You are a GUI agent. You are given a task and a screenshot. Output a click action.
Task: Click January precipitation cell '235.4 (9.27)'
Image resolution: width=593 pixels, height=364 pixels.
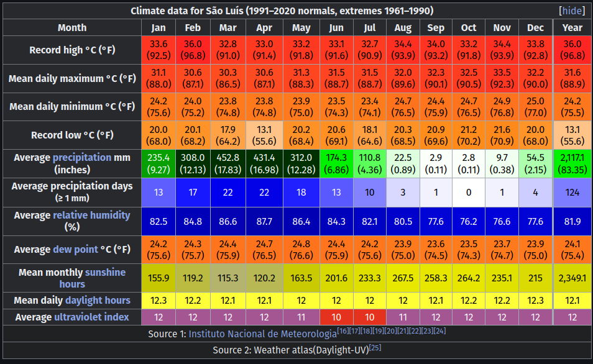click(159, 163)
